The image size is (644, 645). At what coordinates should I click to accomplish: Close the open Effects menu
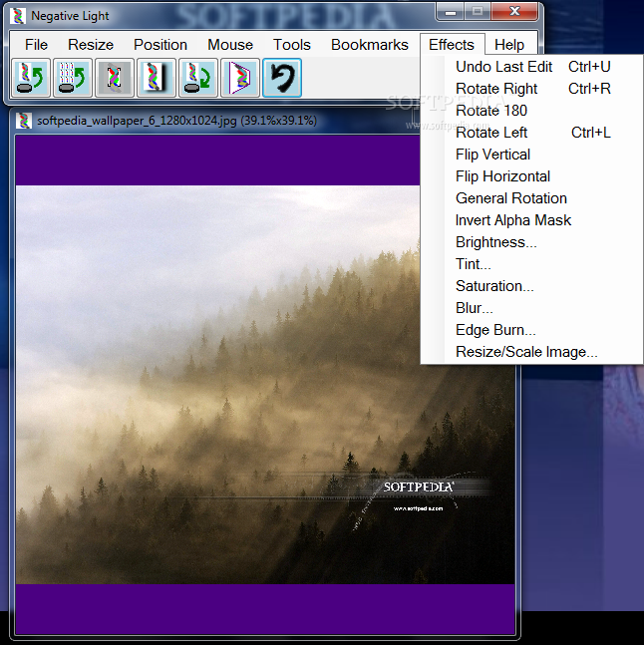(x=452, y=45)
